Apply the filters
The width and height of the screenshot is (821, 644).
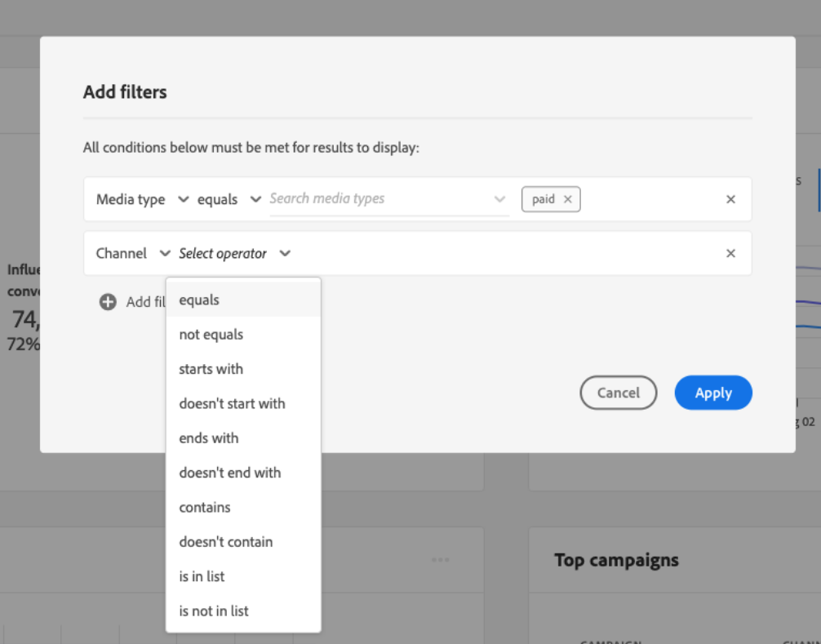(x=713, y=393)
